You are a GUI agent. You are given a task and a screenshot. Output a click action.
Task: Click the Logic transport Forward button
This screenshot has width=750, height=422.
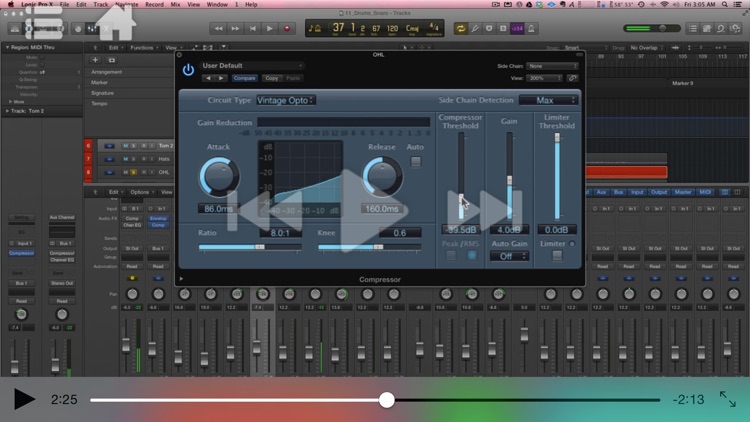click(235, 29)
